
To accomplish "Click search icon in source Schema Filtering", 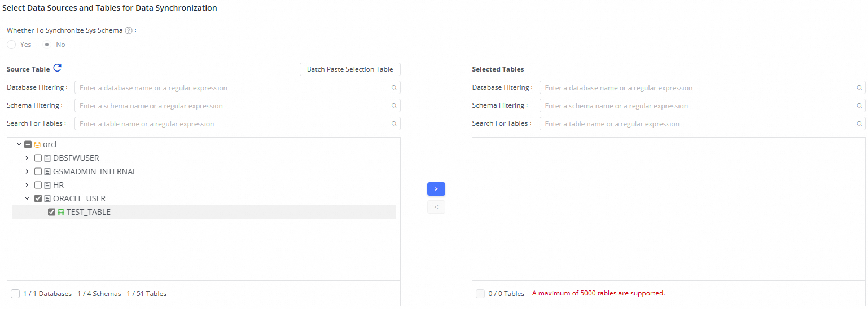I will [x=394, y=106].
